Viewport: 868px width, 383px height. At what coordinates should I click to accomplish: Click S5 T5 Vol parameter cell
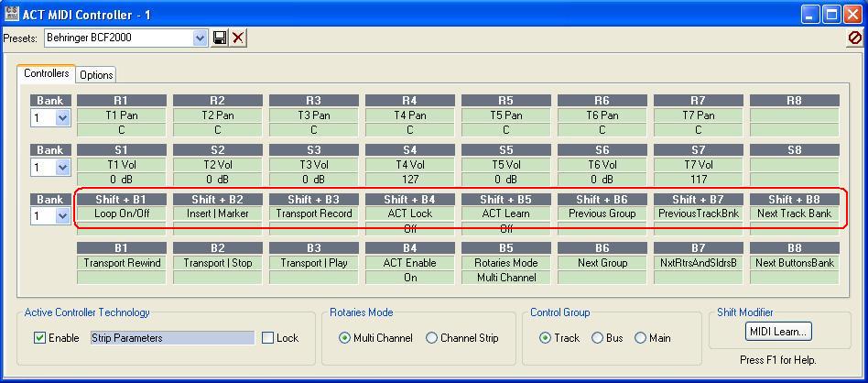point(506,165)
